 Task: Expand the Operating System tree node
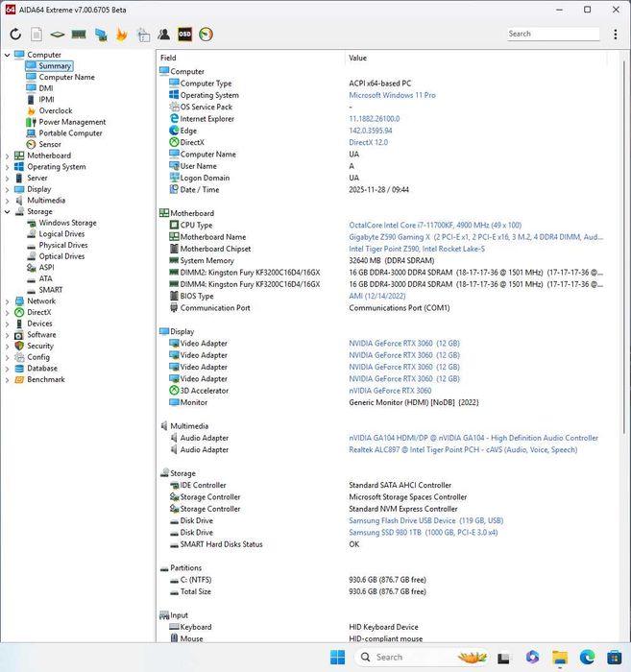pyautogui.click(x=8, y=167)
